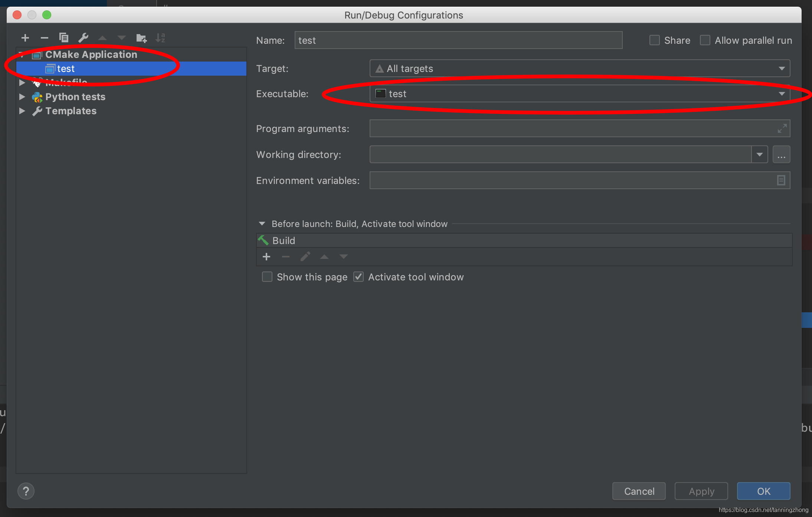
Task: Open the Executable dropdown showing test
Action: pos(580,94)
